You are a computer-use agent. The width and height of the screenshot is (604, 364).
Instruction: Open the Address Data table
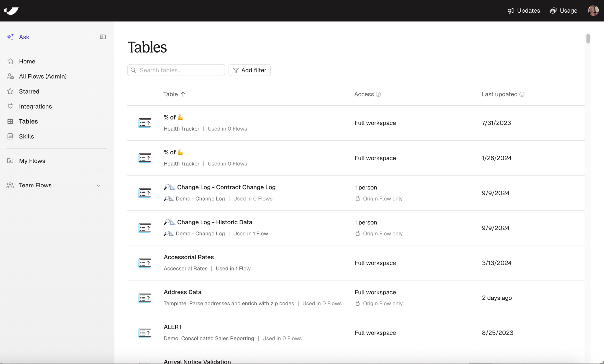coord(183,292)
